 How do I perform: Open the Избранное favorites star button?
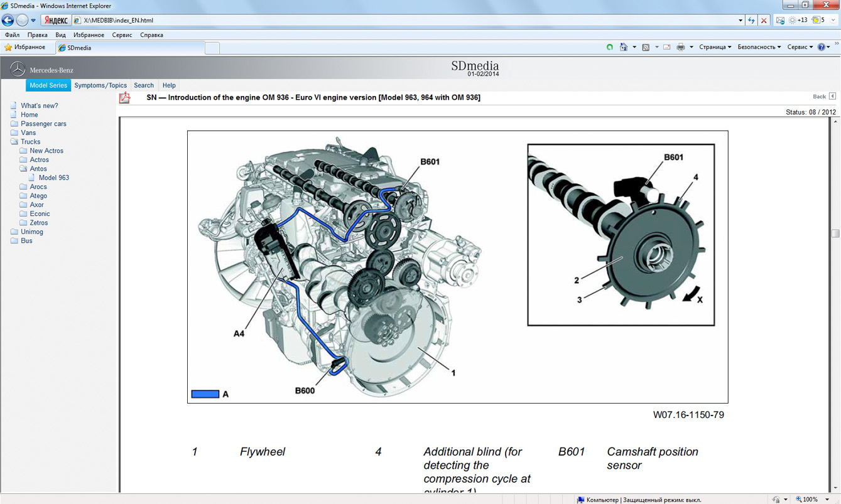25,47
